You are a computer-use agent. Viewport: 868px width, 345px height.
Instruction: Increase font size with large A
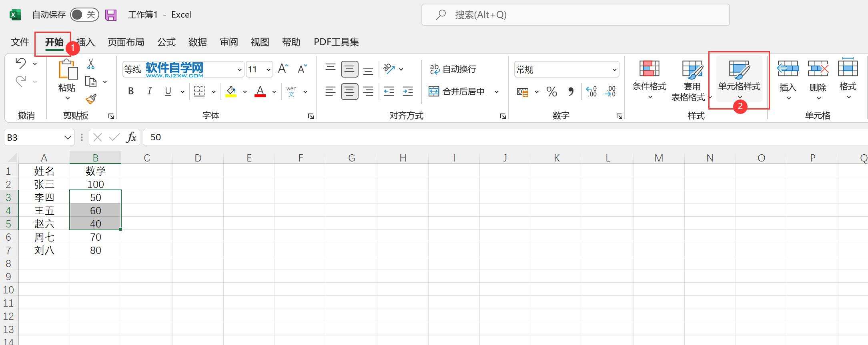pos(283,69)
